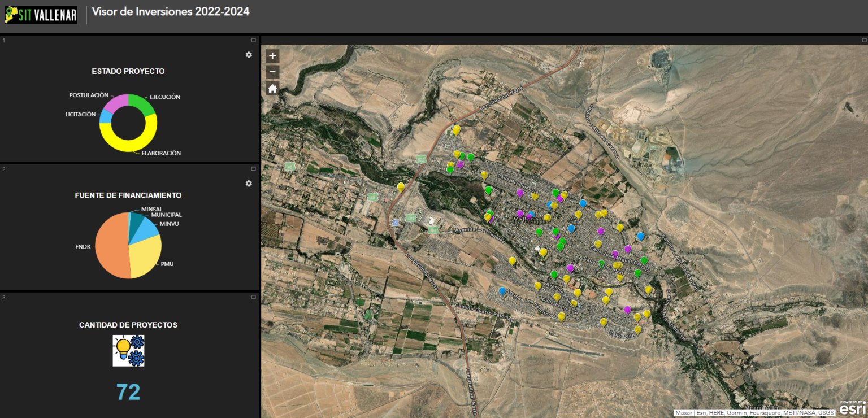
Task: Select the pink Postulación donut segment
Action: 115,102
